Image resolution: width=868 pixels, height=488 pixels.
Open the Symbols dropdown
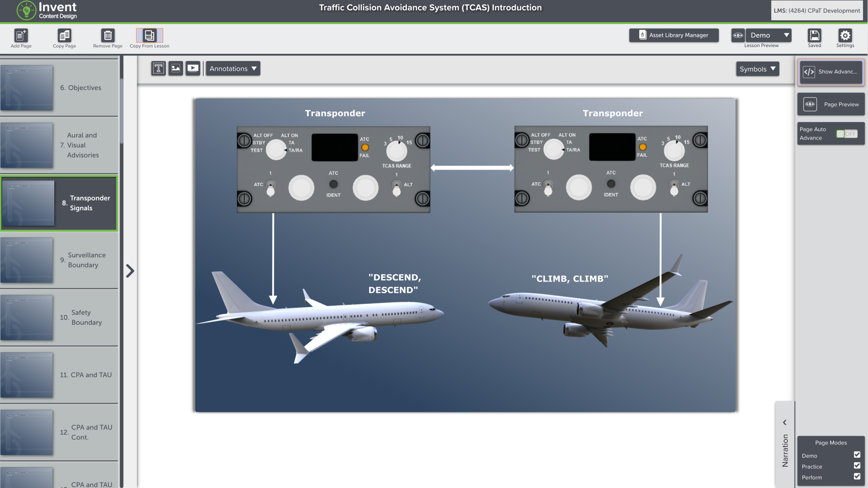tap(757, 69)
